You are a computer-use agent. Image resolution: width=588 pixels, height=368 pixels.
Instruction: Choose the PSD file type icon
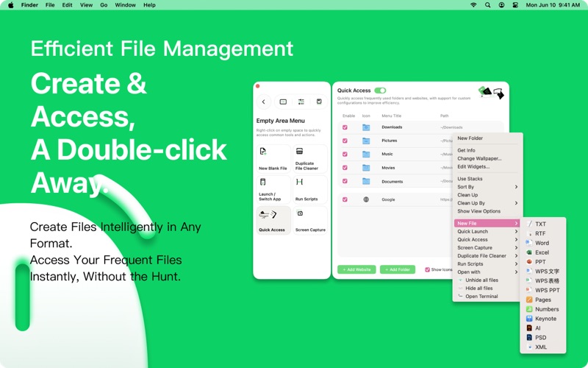[529, 338]
